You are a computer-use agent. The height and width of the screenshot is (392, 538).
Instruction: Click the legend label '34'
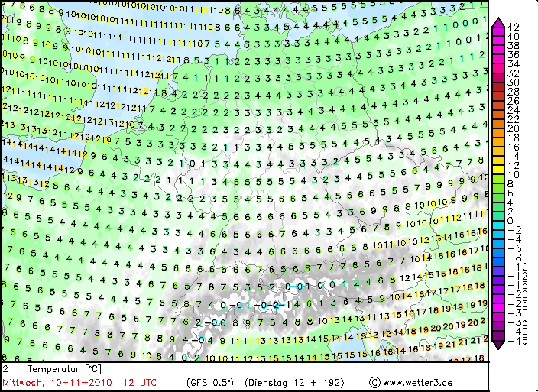click(513, 63)
